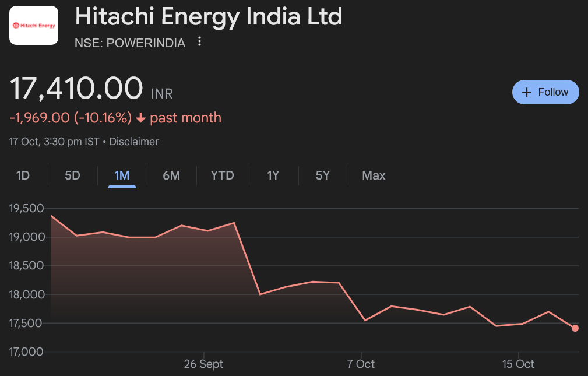This screenshot has height=376, width=588.
Task: Click the Hitachi Energy India Ltd title
Action: click(209, 17)
